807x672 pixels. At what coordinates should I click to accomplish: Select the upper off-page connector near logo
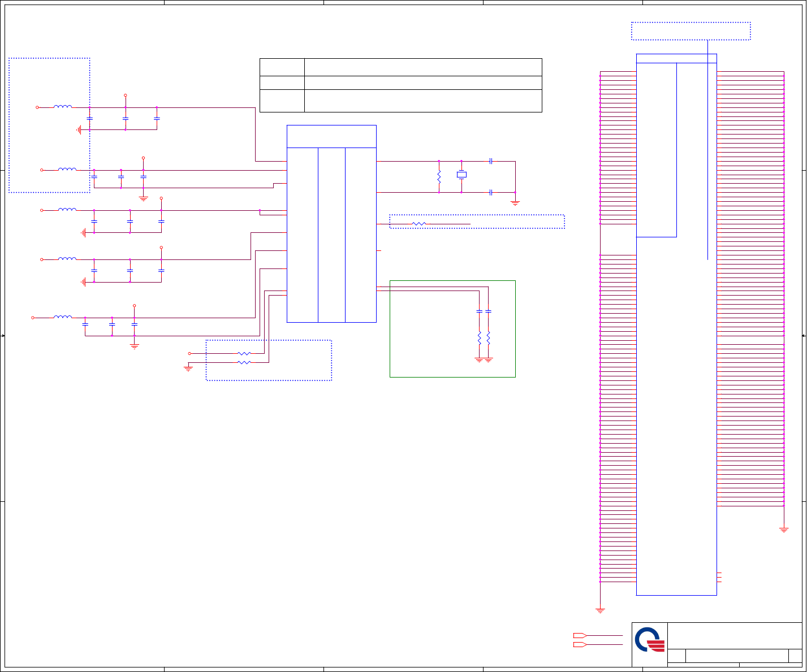[579, 636]
